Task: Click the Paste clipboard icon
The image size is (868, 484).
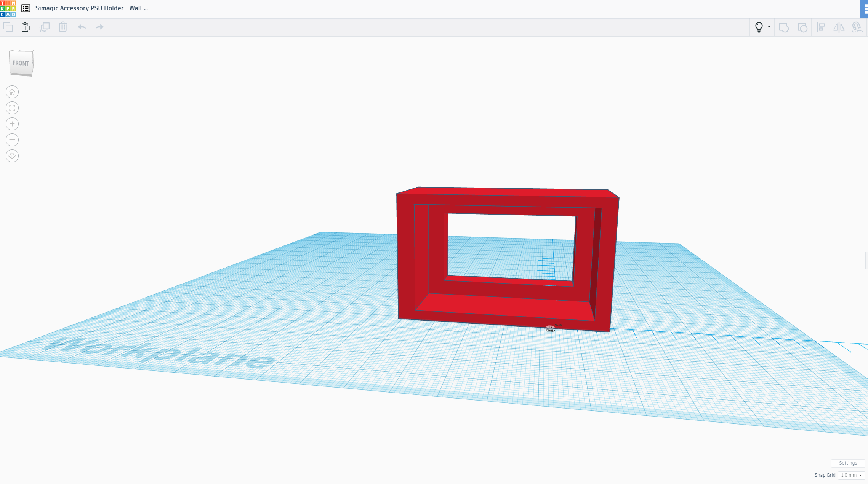Action: click(x=26, y=27)
